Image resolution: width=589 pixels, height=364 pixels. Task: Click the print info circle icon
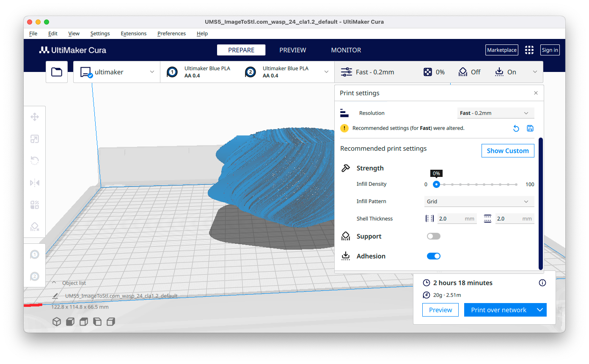pos(542,283)
